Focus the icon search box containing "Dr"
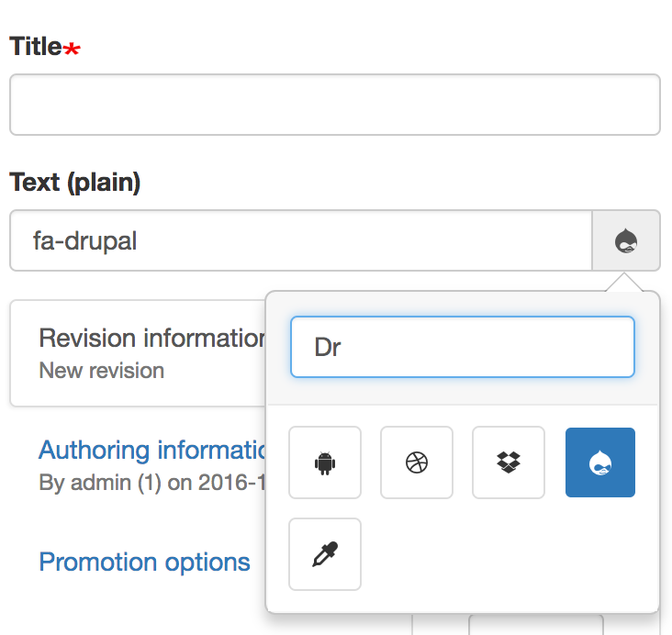 coord(462,348)
